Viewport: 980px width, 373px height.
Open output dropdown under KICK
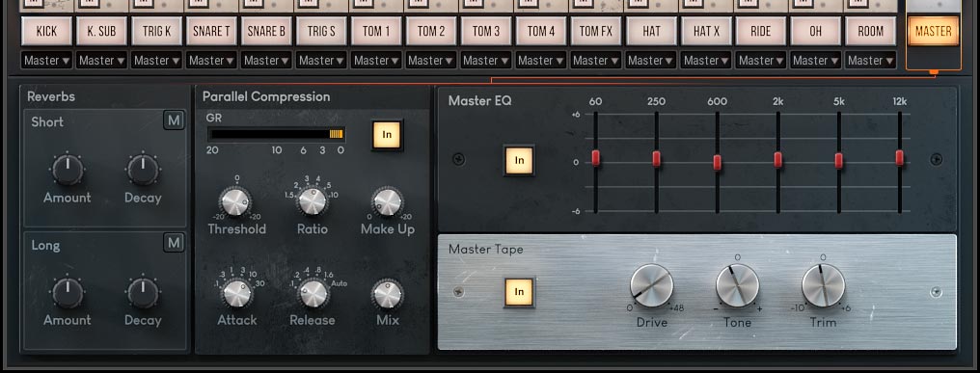point(47,61)
